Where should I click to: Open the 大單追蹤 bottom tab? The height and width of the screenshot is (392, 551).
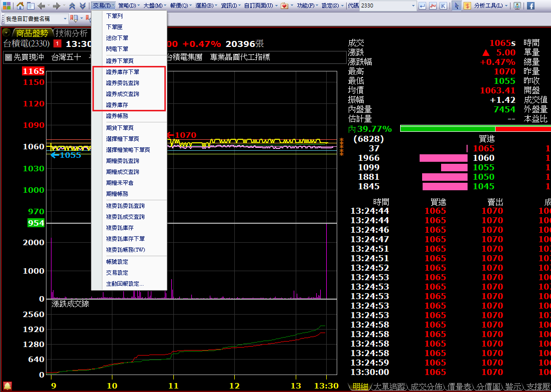pyautogui.click(x=389, y=387)
